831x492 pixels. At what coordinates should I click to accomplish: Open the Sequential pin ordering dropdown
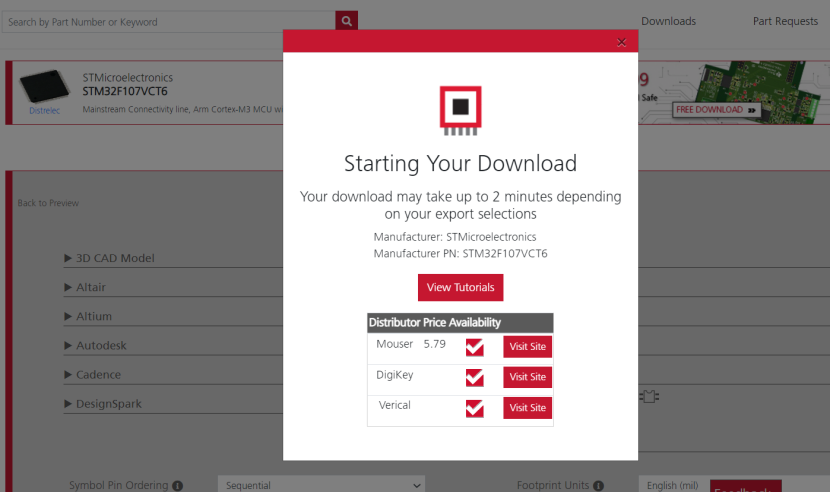click(321, 485)
